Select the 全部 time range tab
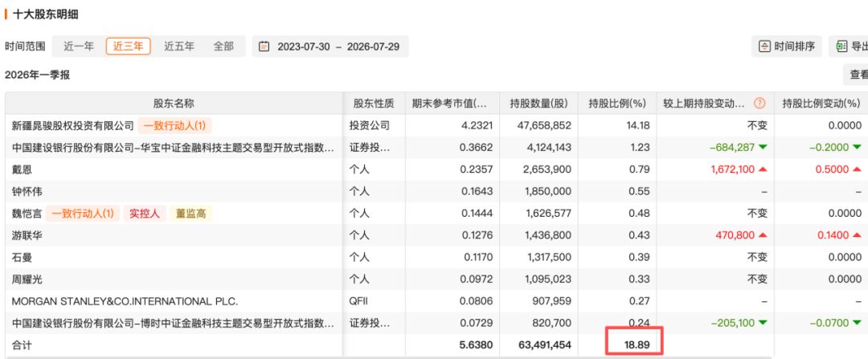Screen dimensions: 868x359 (223, 47)
